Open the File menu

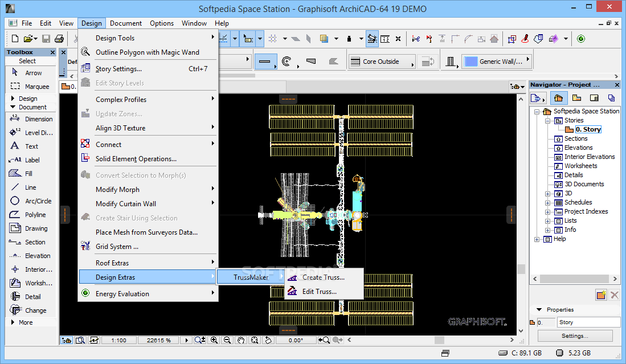(27, 23)
